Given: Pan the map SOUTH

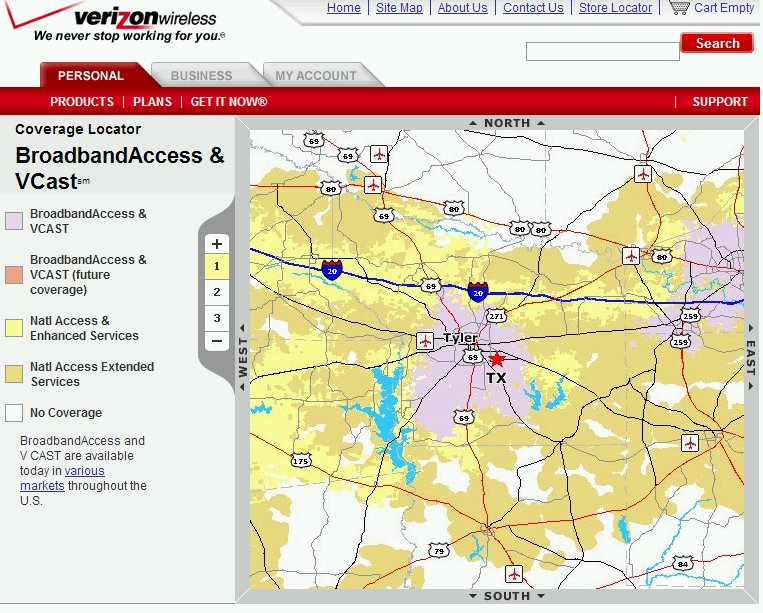Looking at the screenshot, I should coord(507,596).
